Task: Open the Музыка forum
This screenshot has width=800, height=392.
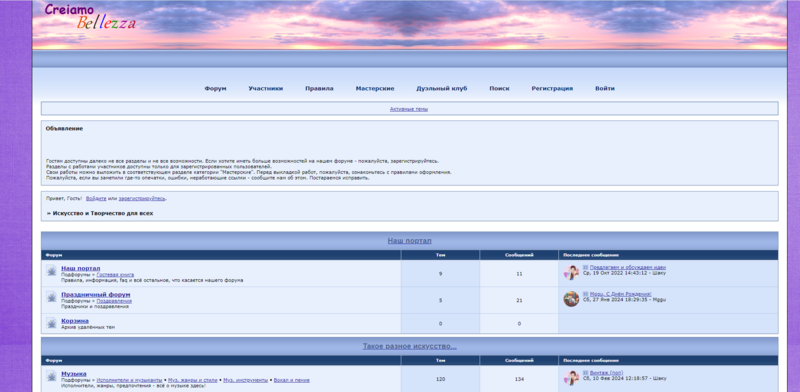Action: pyautogui.click(x=73, y=374)
